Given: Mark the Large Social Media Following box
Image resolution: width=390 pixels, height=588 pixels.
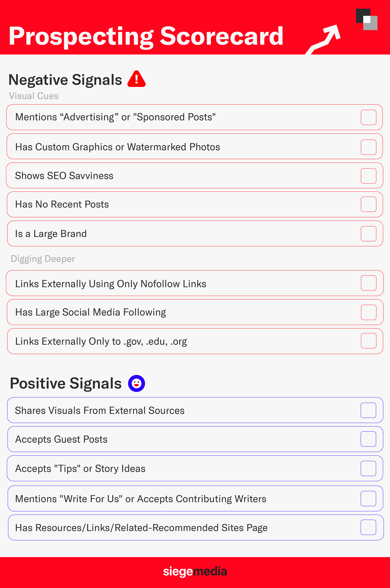Looking at the screenshot, I should tap(368, 312).
